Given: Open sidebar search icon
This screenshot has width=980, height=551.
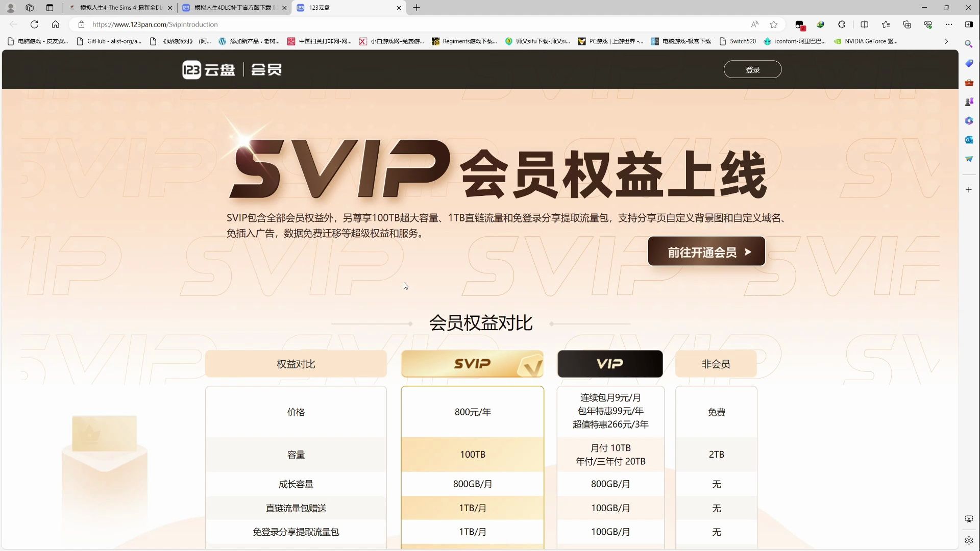Looking at the screenshot, I should click(x=969, y=44).
